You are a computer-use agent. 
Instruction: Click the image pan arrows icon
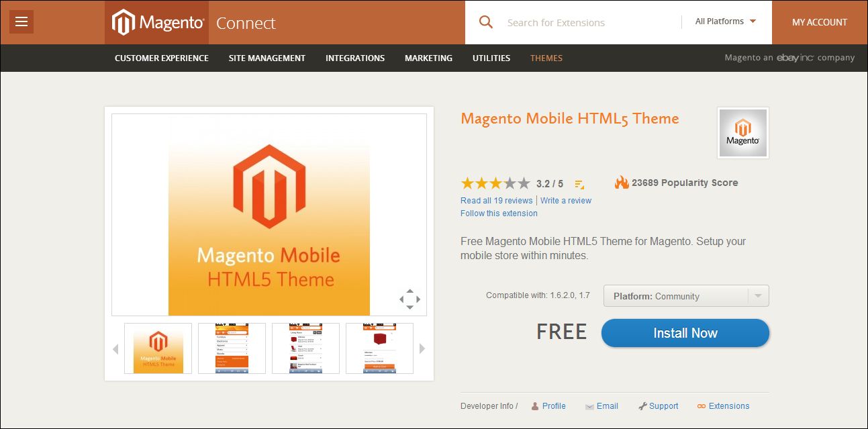tap(409, 299)
